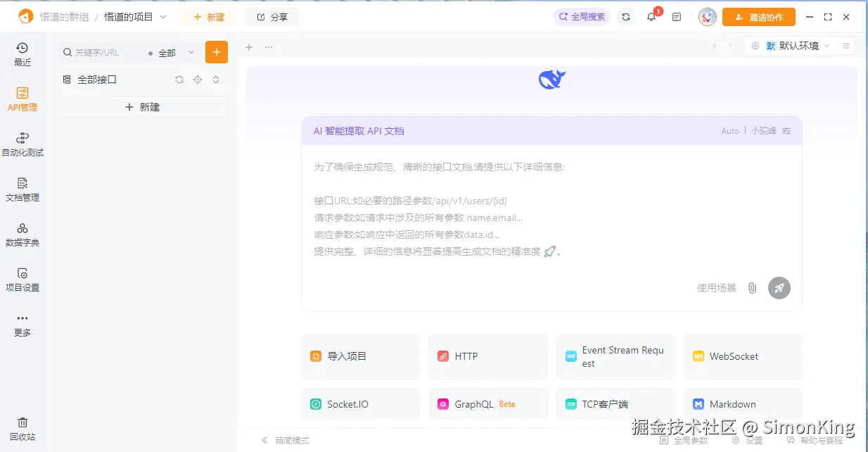Open the 回收站 recycle bin

pos(23,429)
